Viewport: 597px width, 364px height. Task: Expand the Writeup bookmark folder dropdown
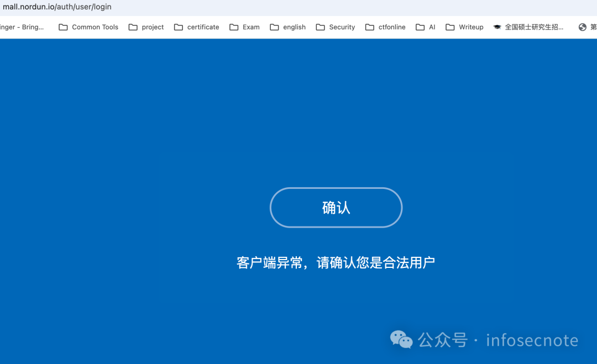(464, 27)
